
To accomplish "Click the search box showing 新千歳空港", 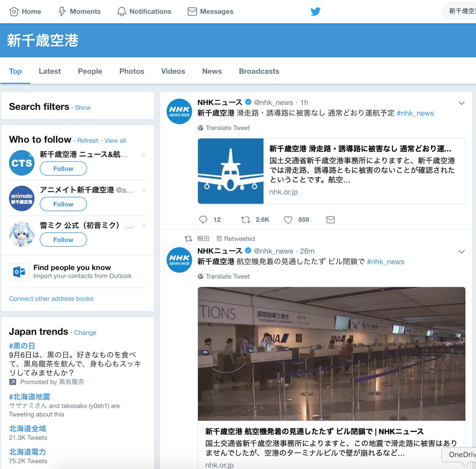I will click(460, 11).
